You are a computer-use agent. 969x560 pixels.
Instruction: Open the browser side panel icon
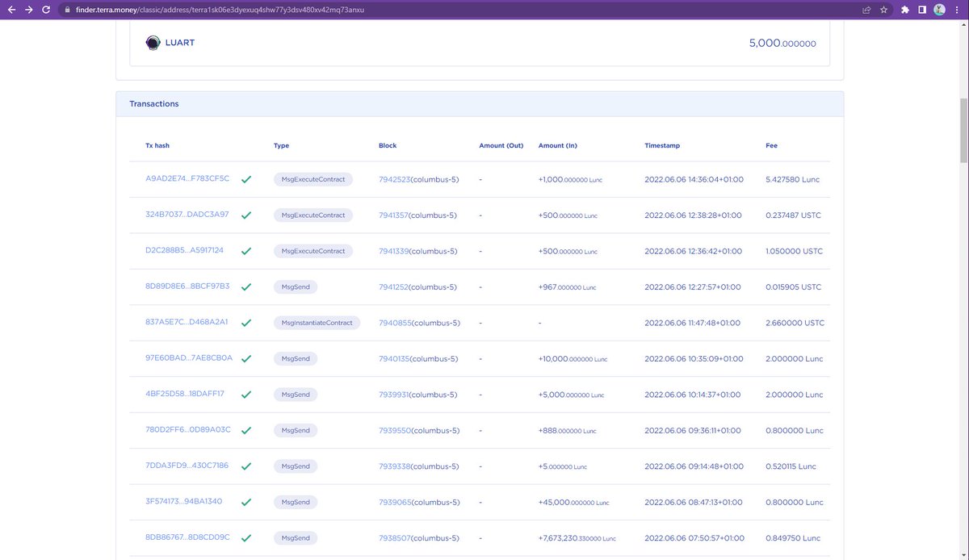pyautogui.click(x=922, y=10)
